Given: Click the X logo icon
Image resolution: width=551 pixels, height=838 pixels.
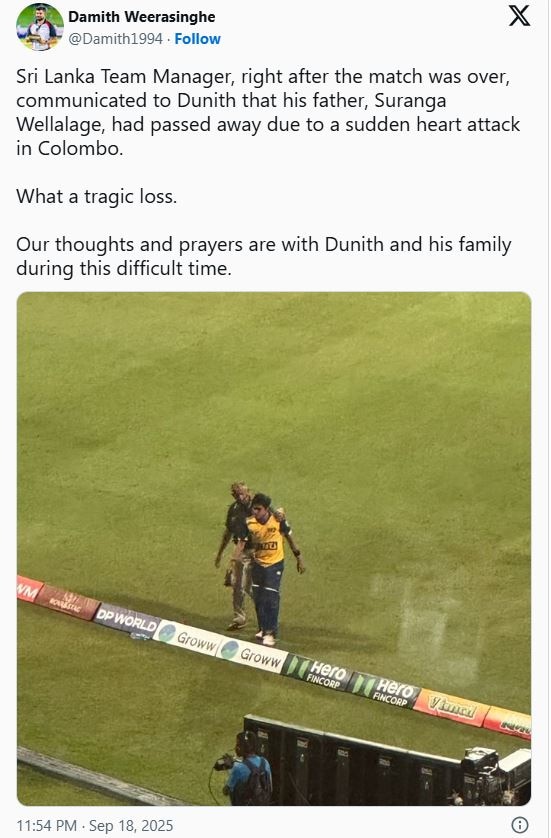Looking at the screenshot, I should click(x=519, y=15).
